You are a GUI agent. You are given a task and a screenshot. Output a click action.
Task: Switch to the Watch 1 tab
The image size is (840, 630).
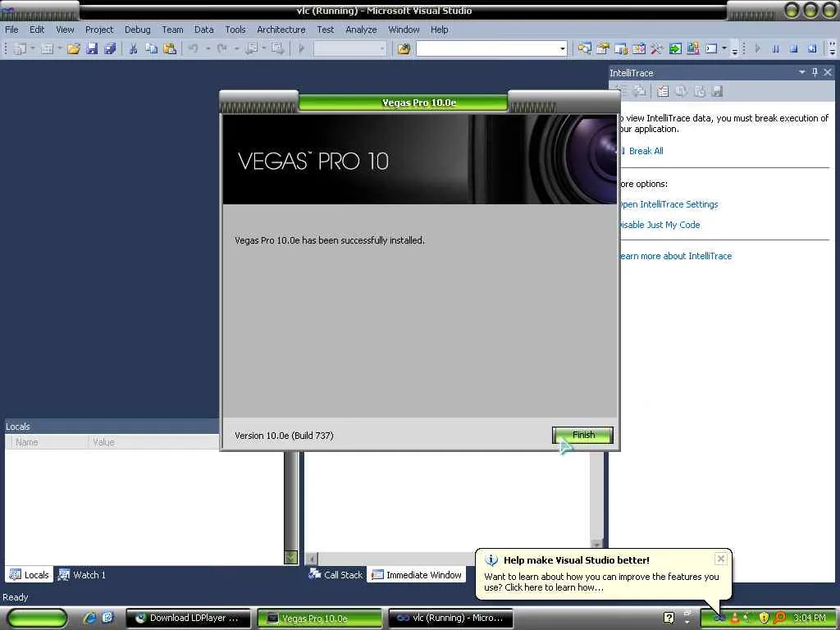click(82, 575)
